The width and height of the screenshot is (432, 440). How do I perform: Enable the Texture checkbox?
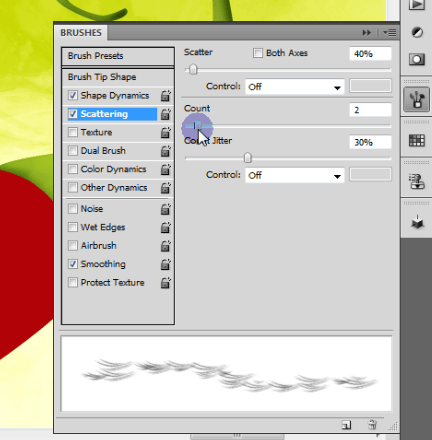coord(73,132)
